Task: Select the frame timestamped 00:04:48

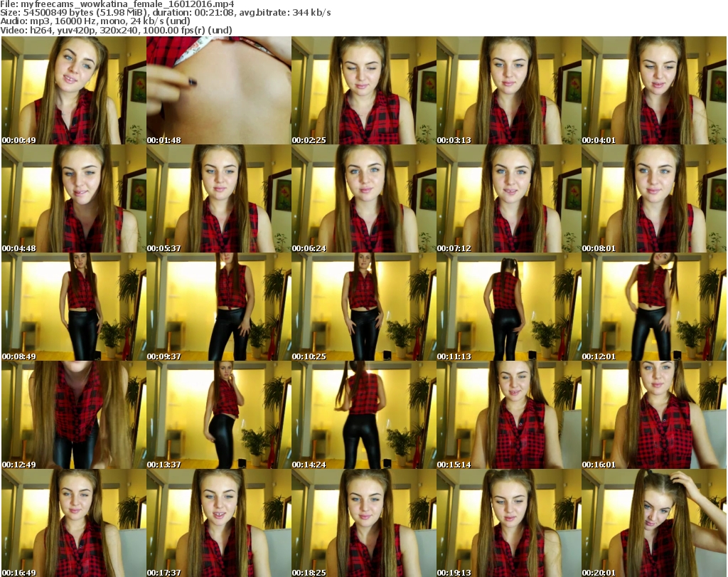Action: pyautogui.click(x=73, y=198)
